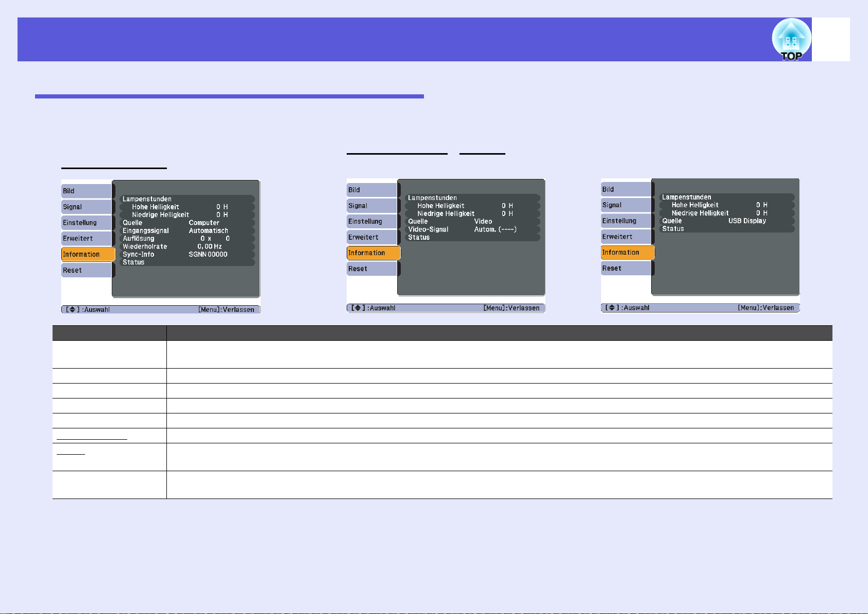Screen dimensions: 868x614
Task: Open Signal tab in the Video source menu
Action: (372, 206)
